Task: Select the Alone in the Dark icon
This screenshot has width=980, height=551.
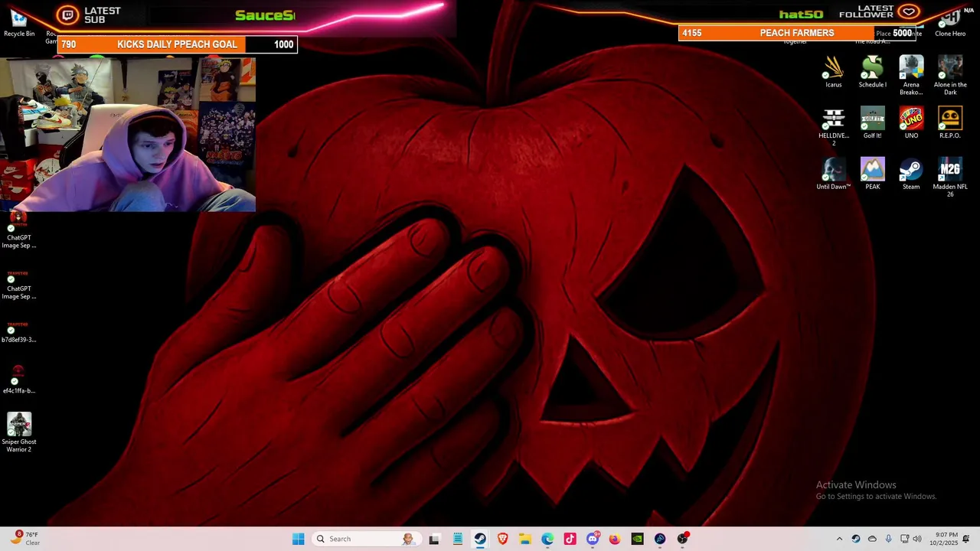Action: click(950, 75)
